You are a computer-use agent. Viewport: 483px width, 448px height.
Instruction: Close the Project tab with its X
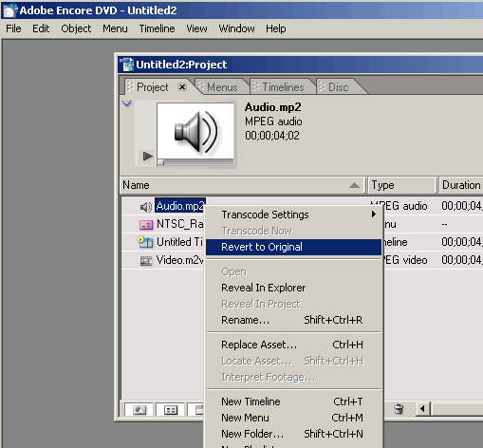(182, 86)
